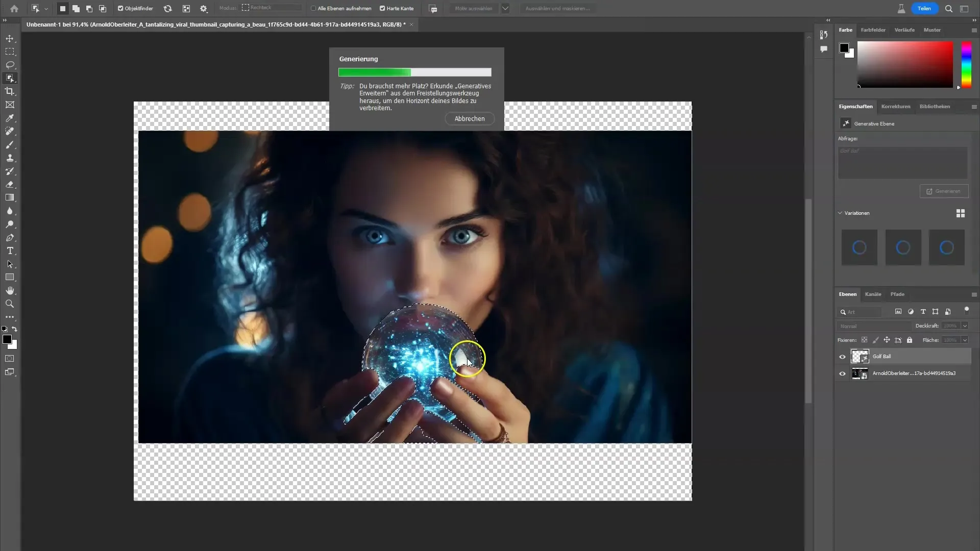Open the Fläche fill dropdown

coord(965,340)
